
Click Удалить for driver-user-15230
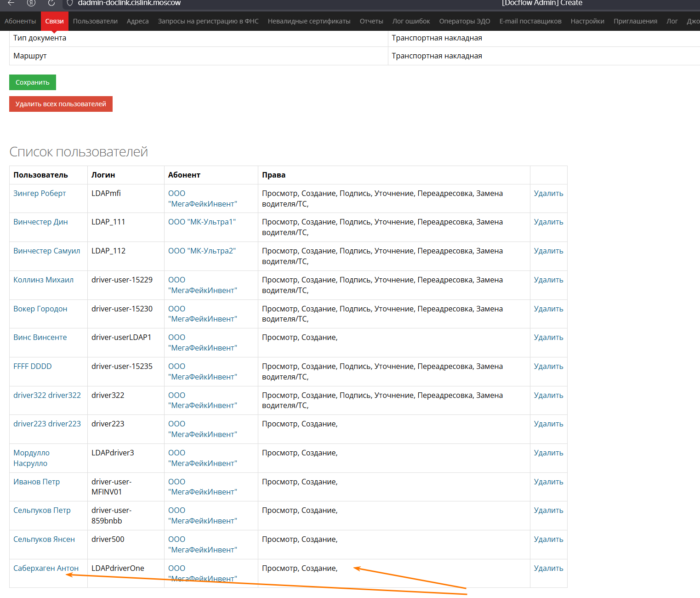(548, 309)
